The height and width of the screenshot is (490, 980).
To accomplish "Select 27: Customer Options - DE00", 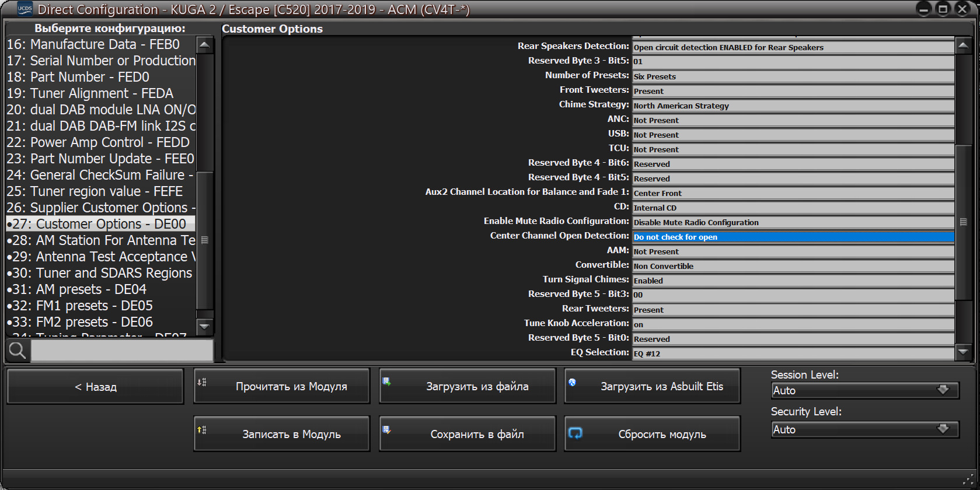I will (100, 224).
